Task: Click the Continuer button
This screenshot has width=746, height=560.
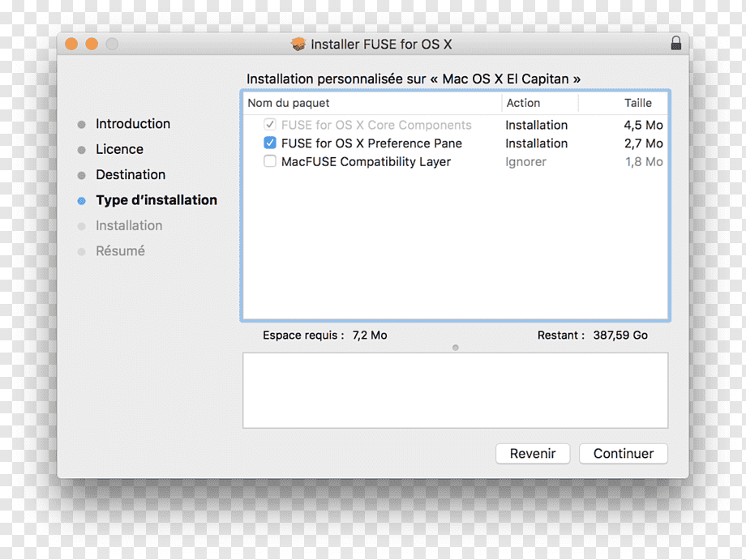Action: point(624,454)
